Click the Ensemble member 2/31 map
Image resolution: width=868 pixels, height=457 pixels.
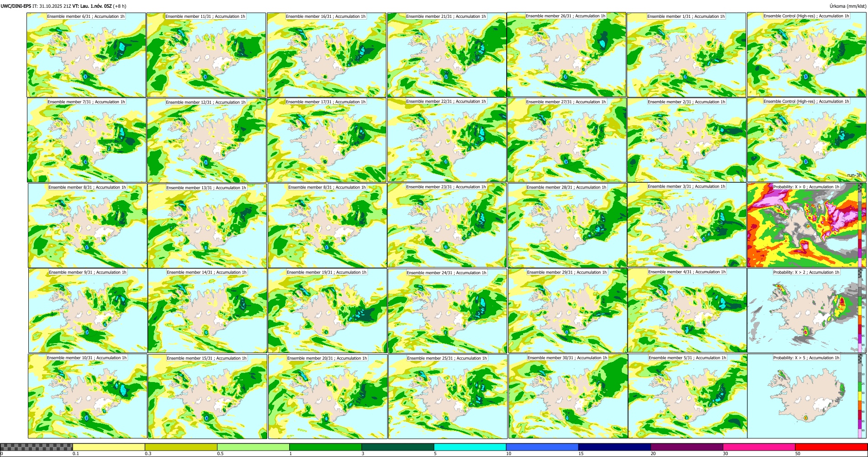click(x=687, y=140)
